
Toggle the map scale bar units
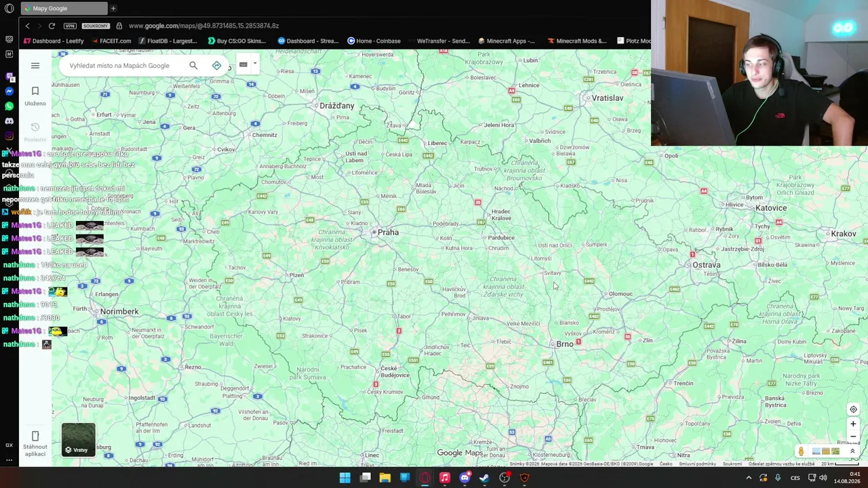841,464
